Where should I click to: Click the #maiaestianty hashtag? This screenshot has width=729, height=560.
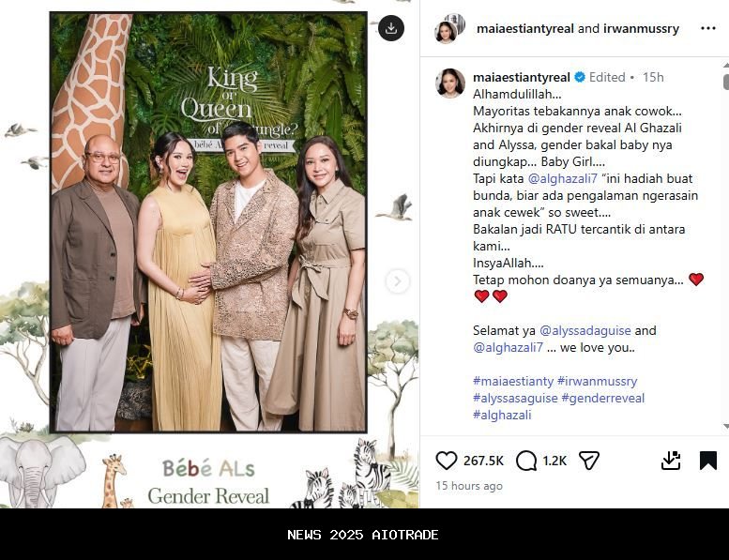pos(513,381)
